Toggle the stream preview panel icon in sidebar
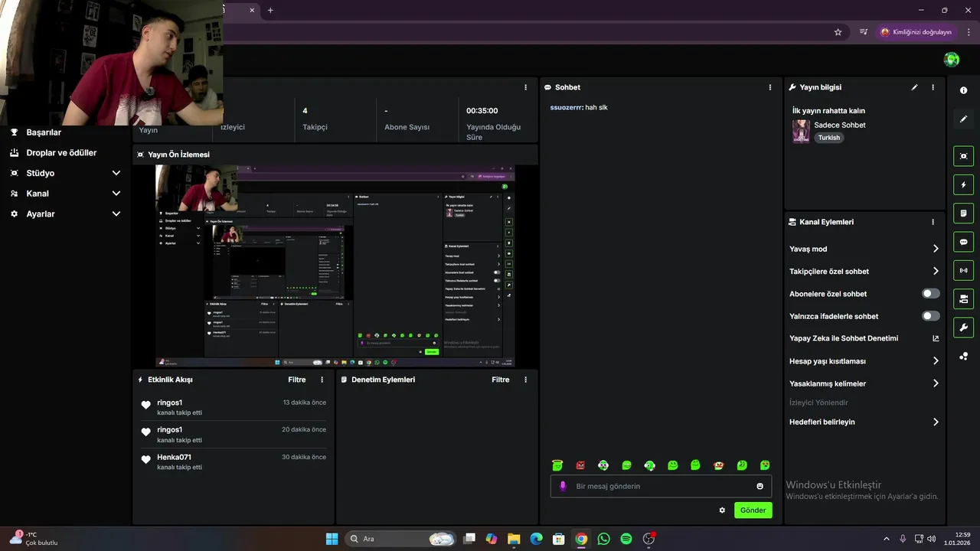This screenshot has height=551, width=980. tap(963, 156)
